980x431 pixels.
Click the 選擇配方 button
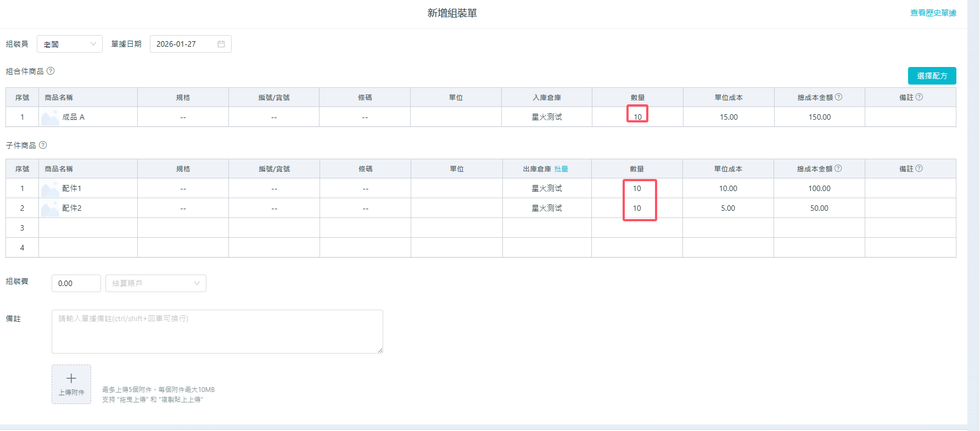[x=932, y=76]
